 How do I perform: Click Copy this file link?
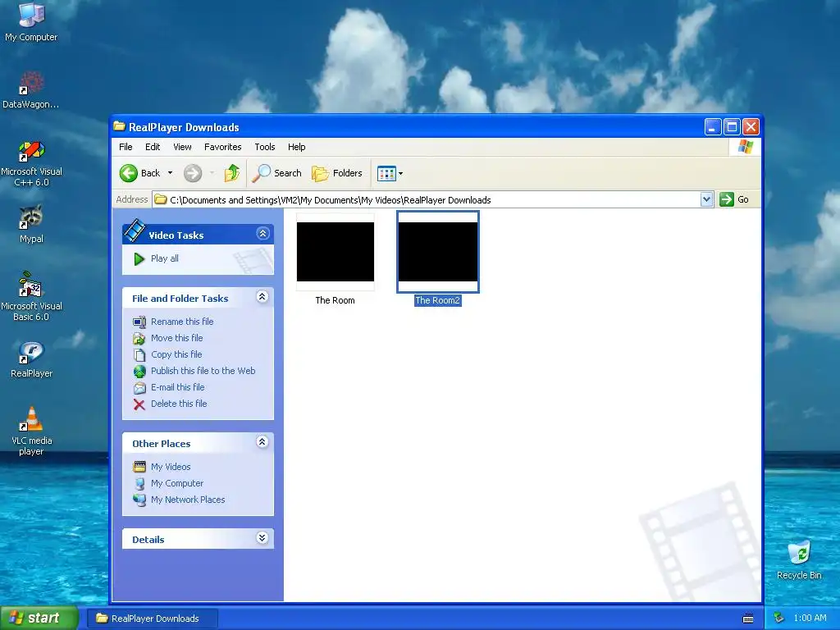point(176,354)
